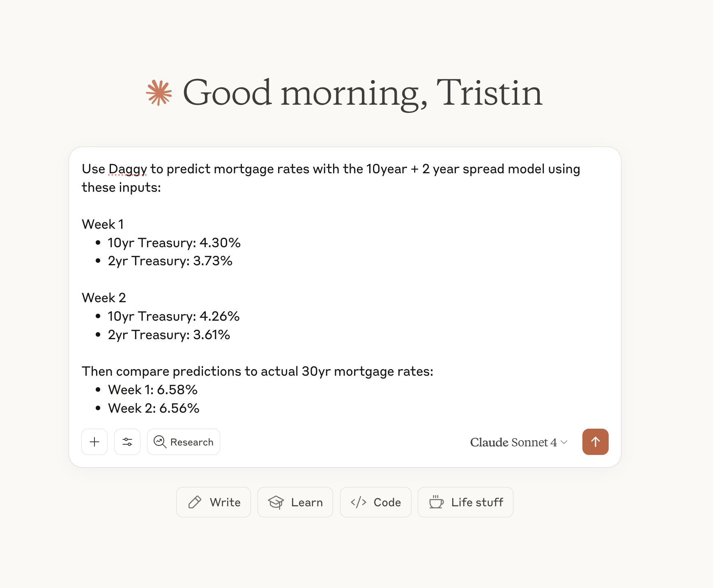Viewport: 713px width, 588px height.
Task: Click the misspelled word Daggy
Action: 127,169
